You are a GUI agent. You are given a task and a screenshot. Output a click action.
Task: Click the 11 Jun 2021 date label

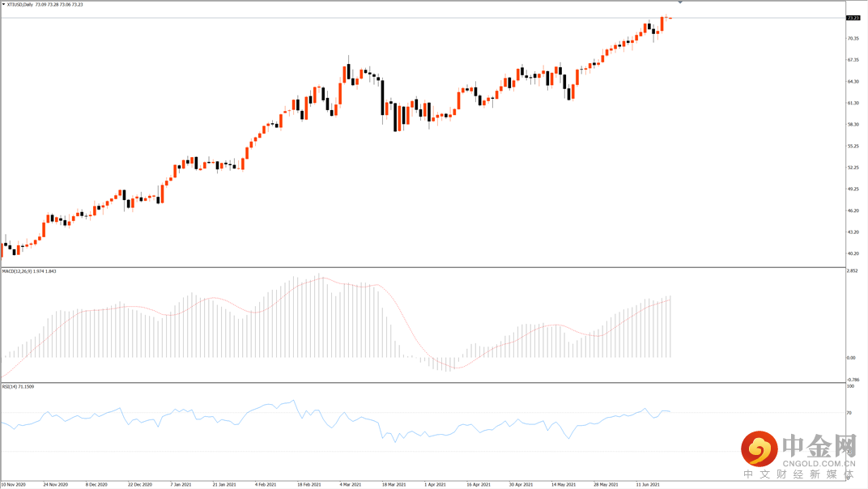[x=647, y=485]
